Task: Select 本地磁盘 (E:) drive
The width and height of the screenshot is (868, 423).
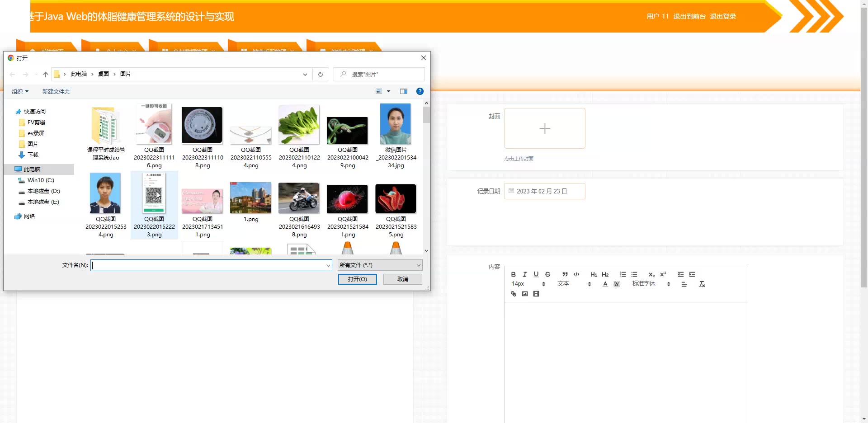Action: coord(43,202)
